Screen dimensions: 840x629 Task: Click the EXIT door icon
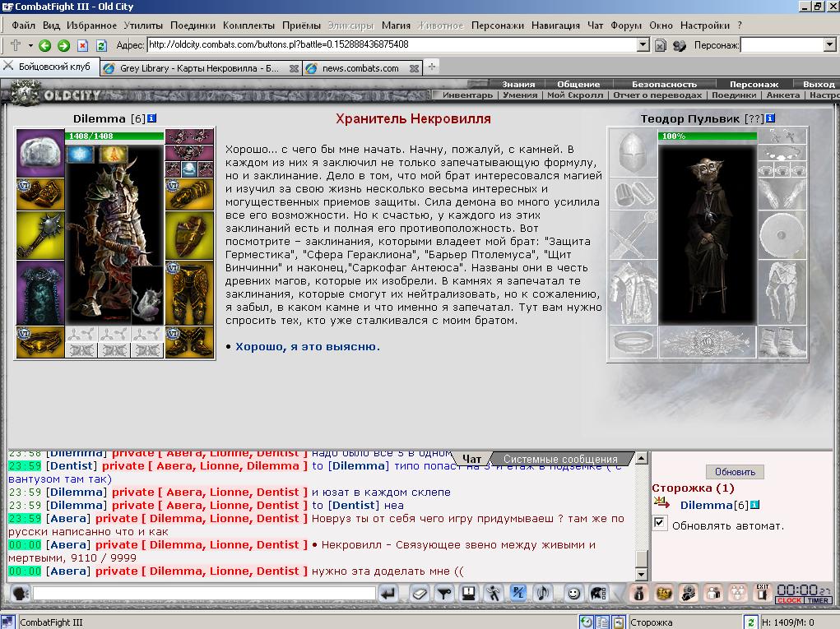[x=763, y=592]
